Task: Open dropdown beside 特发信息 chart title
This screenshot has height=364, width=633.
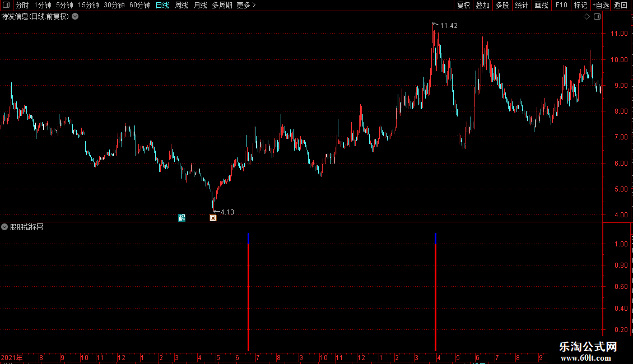Action: tap(75, 17)
